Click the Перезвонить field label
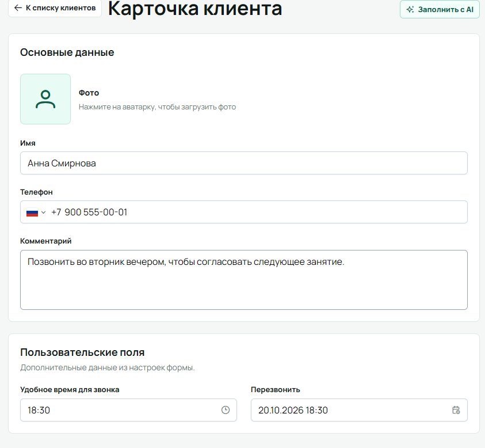Viewport: 485px width, 448px height. tap(275, 390)
